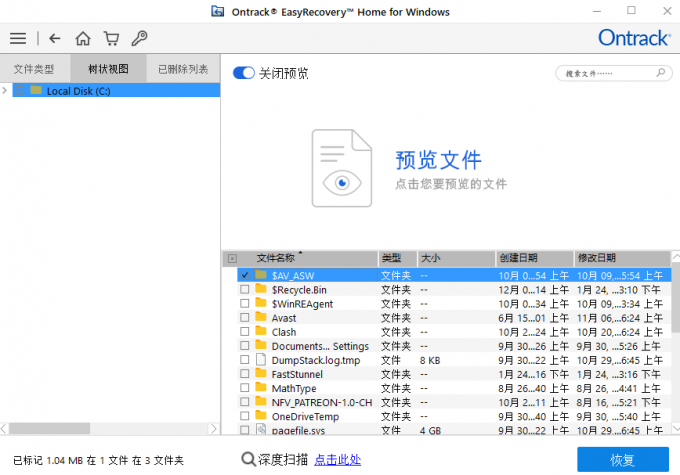The image size is (680, 475).
Task: Select the Documents... Settings folder name
Action: coord(320,346)
